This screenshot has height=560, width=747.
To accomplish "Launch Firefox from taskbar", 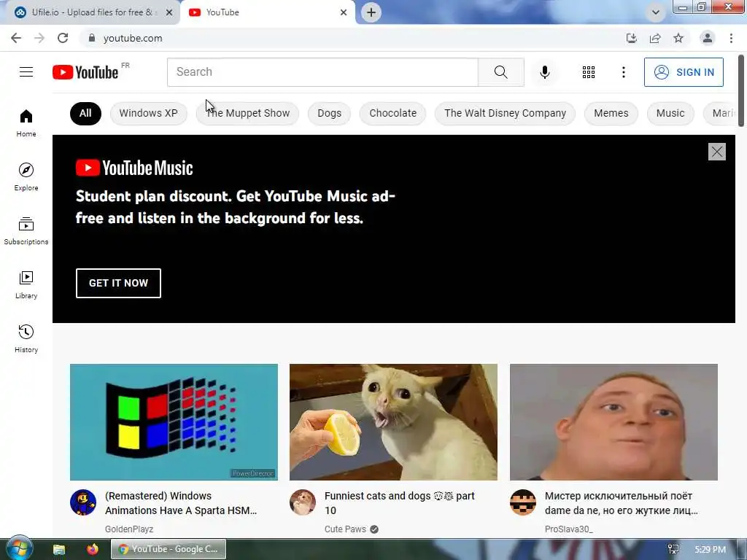I will click(x=93, y=550).
